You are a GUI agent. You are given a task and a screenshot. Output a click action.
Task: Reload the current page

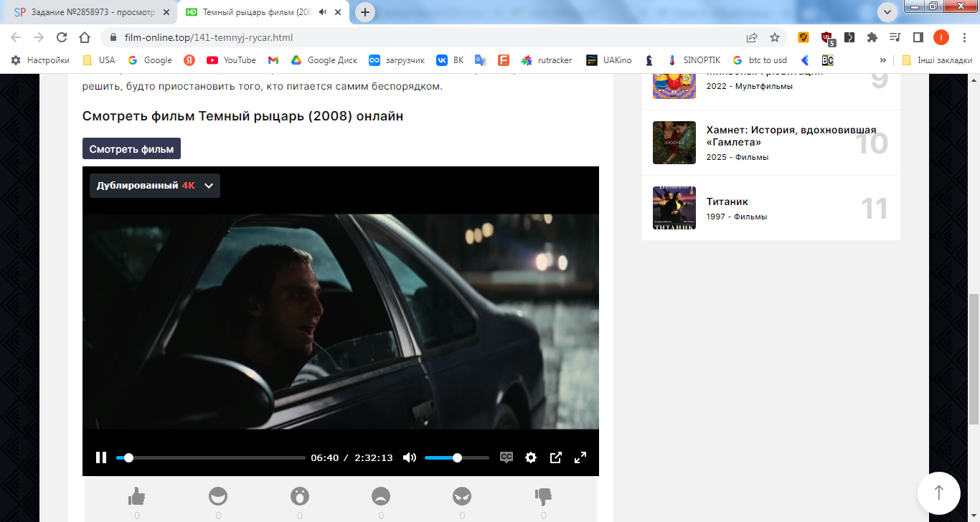(62, 37)
